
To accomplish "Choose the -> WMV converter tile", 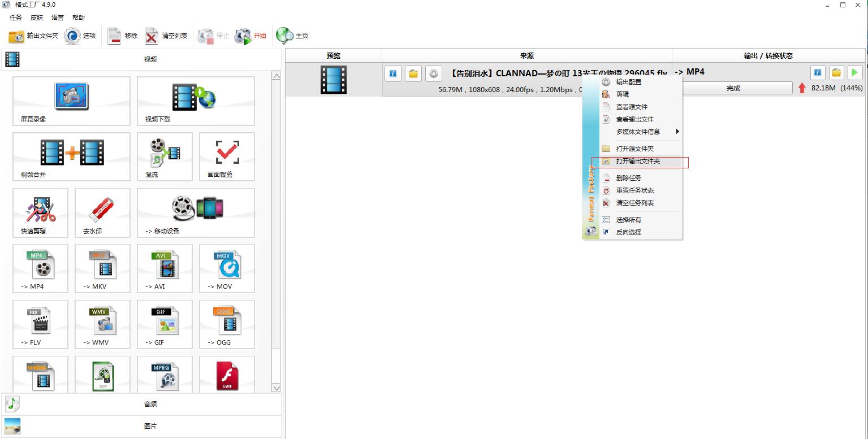I will [102, 324].
